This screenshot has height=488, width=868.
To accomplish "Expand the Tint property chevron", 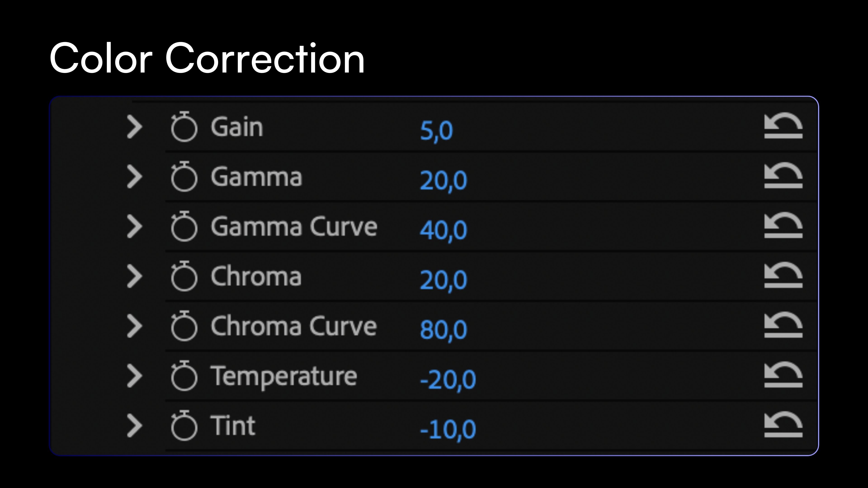I will [134, 425].
